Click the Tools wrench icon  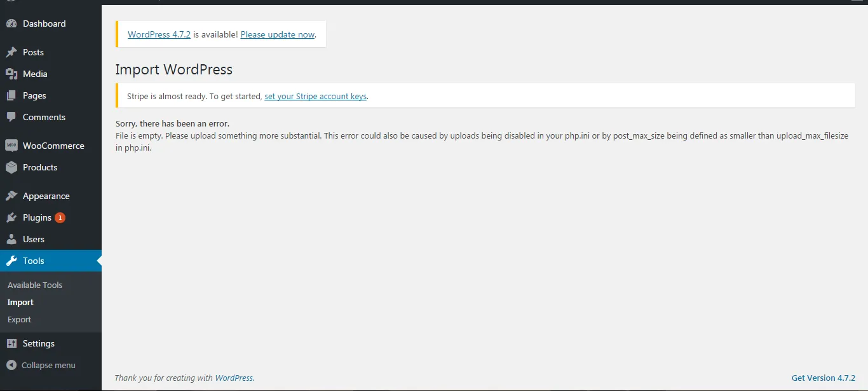[12, 261]
